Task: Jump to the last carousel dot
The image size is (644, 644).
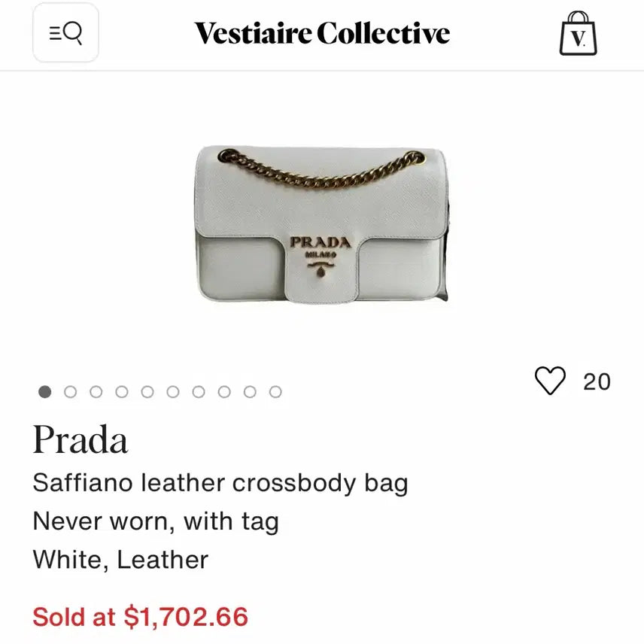Action: 275,392
